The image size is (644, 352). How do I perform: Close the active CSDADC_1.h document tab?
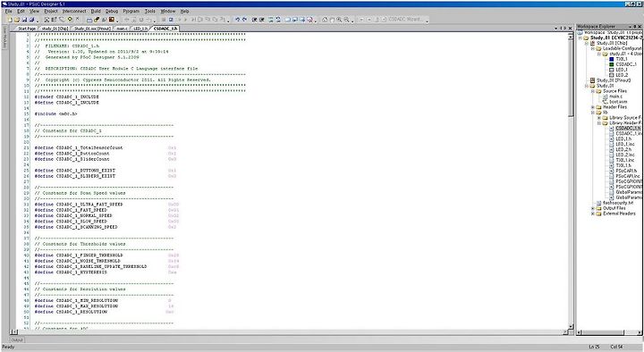pos(570,29)
